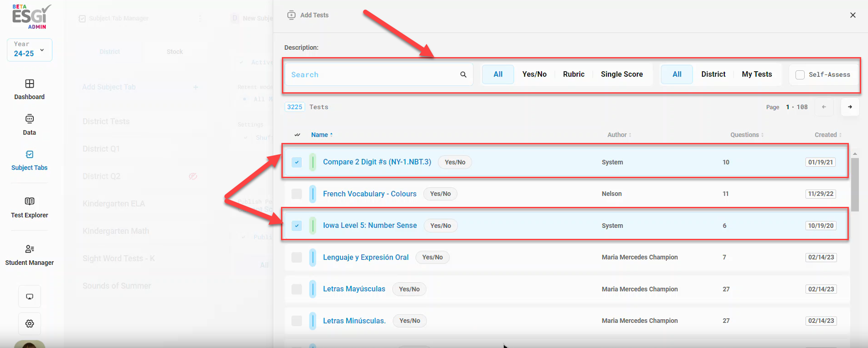Sort tests by Questions column
Screen dimensions: 868x348
pos(747,135)
